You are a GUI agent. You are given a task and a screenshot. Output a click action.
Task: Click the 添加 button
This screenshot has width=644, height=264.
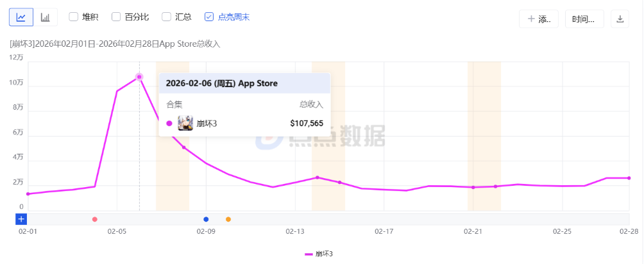pyautogui.click(x=539, y=19)
